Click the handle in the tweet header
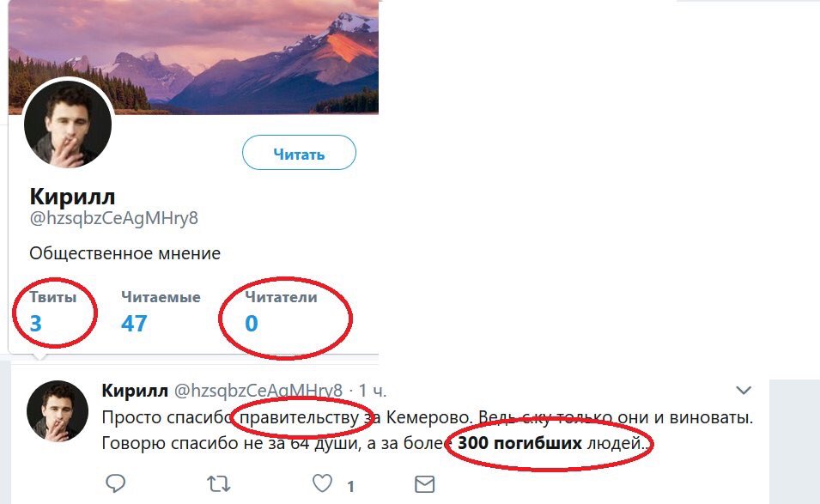Image resolution: width=820 pixels, height=504 pixels. (258, 391)
